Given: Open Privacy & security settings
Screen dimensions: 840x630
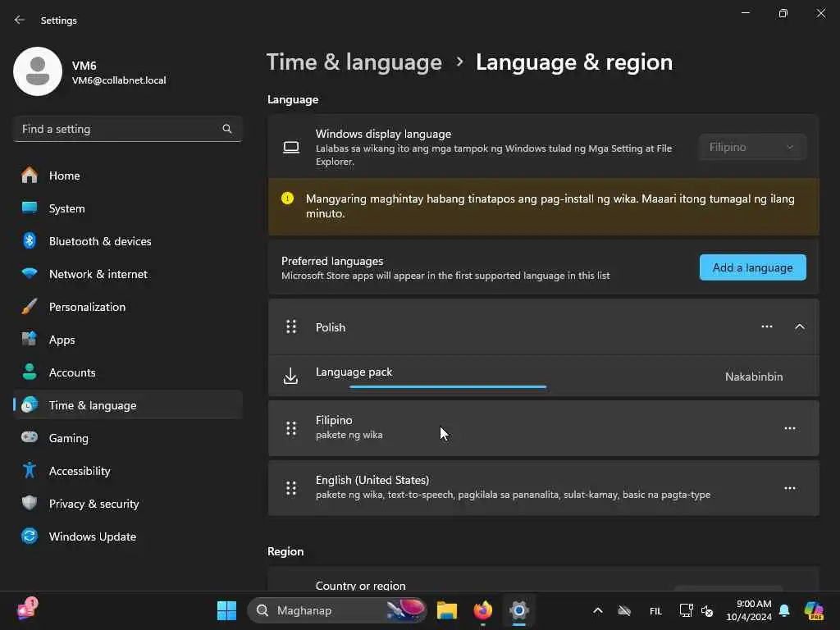Looking at the screenshot, I should [x=127, y=503].
